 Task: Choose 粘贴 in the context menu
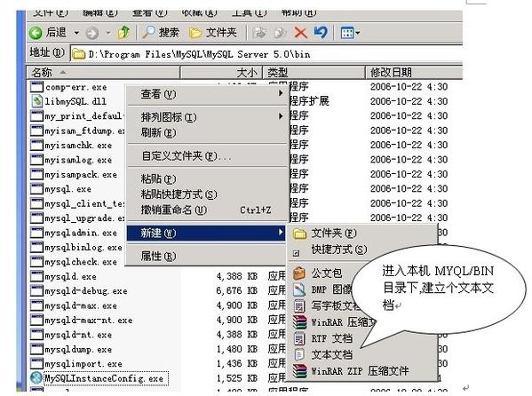(x=206, y=179)
